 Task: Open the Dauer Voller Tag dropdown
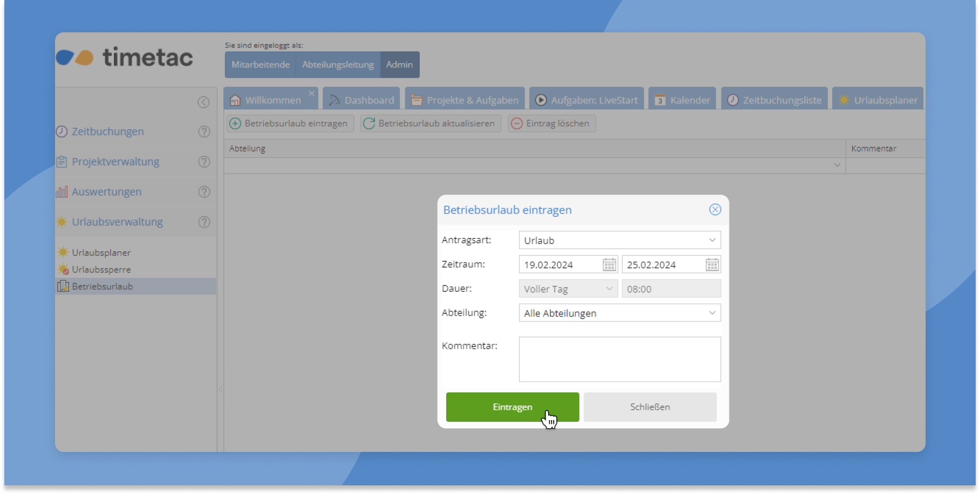[609, 289]
